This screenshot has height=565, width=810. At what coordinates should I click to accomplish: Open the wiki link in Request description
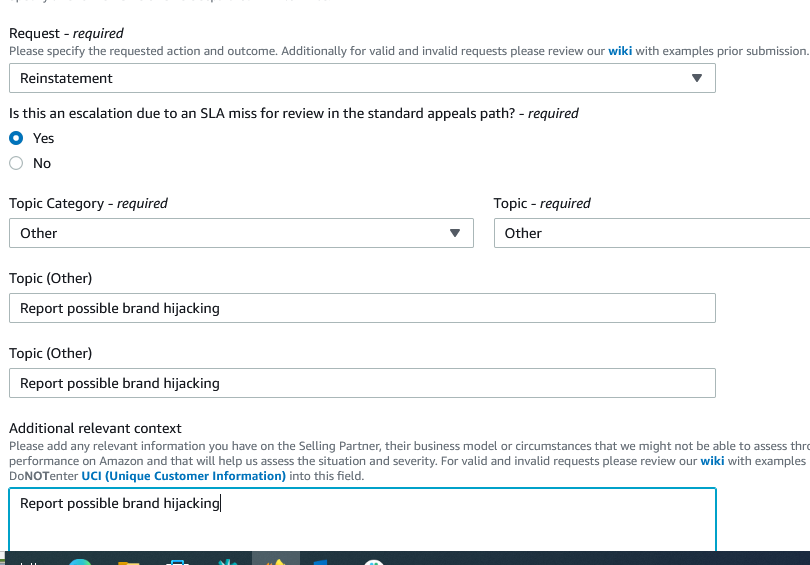point(620,50)
